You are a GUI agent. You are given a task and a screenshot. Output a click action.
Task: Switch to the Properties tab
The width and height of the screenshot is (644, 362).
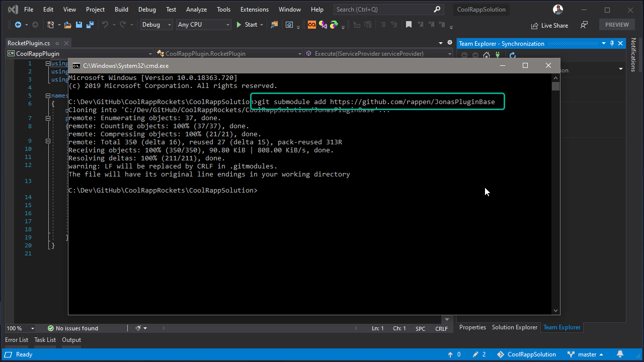pyautogui.click(x=472, y=327)
